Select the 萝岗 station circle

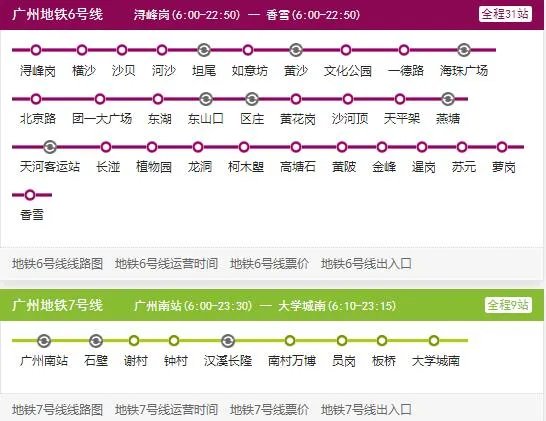(x=502, y=147)
